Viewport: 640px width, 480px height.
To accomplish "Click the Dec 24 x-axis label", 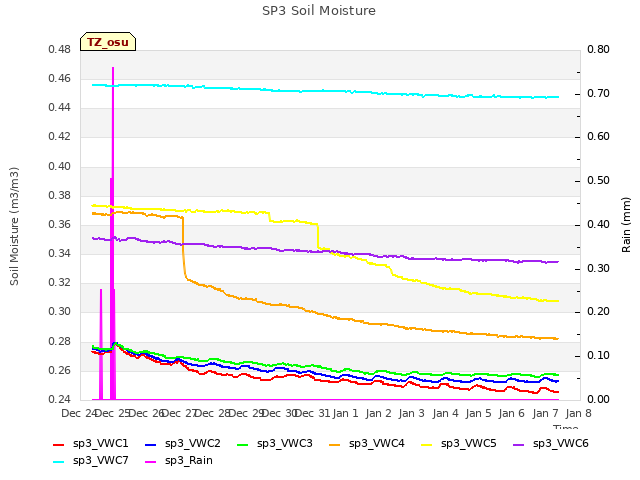I will 78,413.
